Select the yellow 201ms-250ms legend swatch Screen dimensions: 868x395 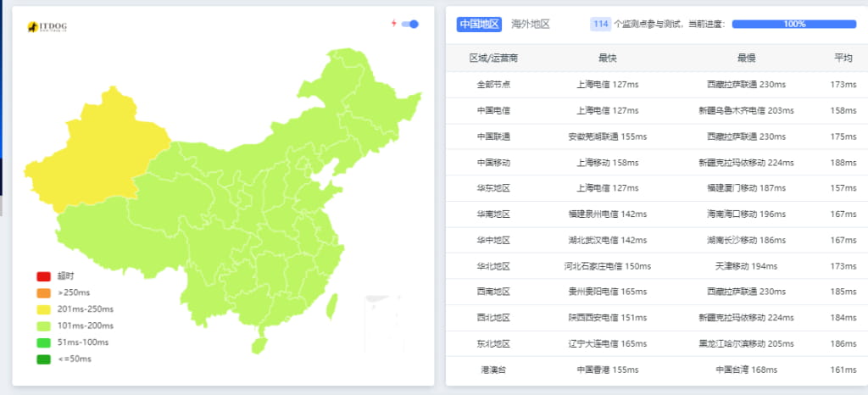[x=44, y=309]
